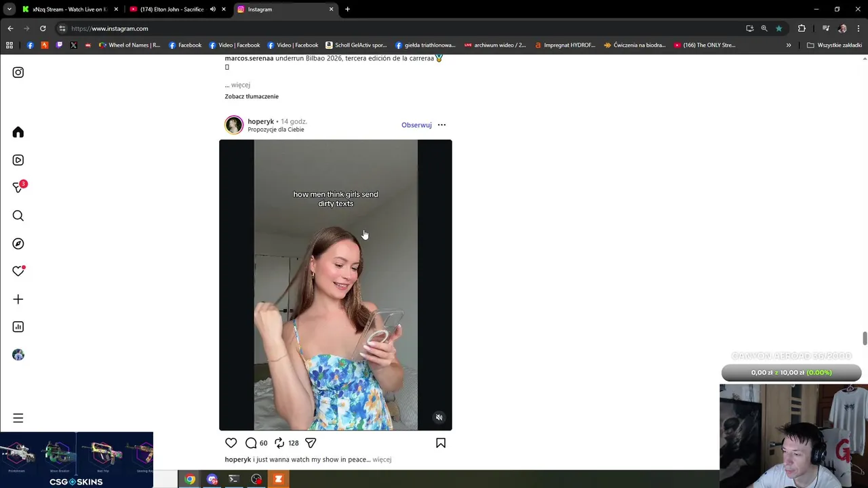Image resolution: width=868 pixels, height=488 pixels.
Task: Open the Chrome extensions puzzle icon
Action: 802,28
